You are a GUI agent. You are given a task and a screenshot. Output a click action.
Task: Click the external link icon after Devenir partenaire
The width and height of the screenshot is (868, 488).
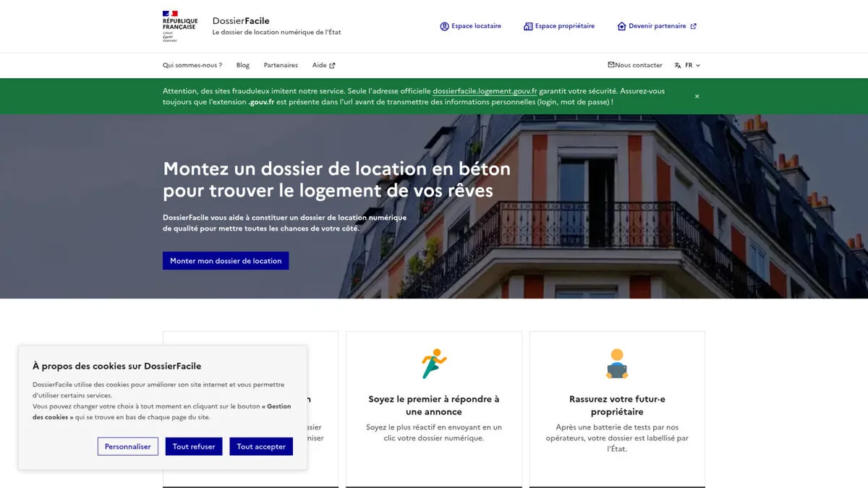point(693,26)
